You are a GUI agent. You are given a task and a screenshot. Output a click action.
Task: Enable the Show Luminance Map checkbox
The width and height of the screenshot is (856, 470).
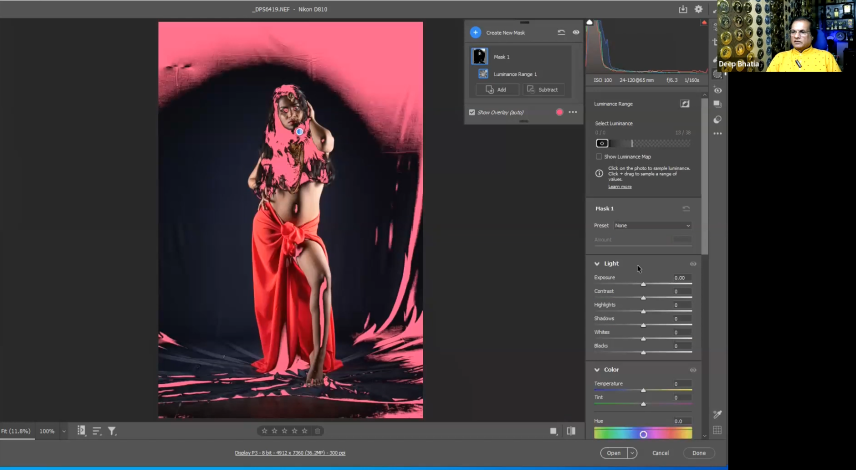click(x=599, y=157)
